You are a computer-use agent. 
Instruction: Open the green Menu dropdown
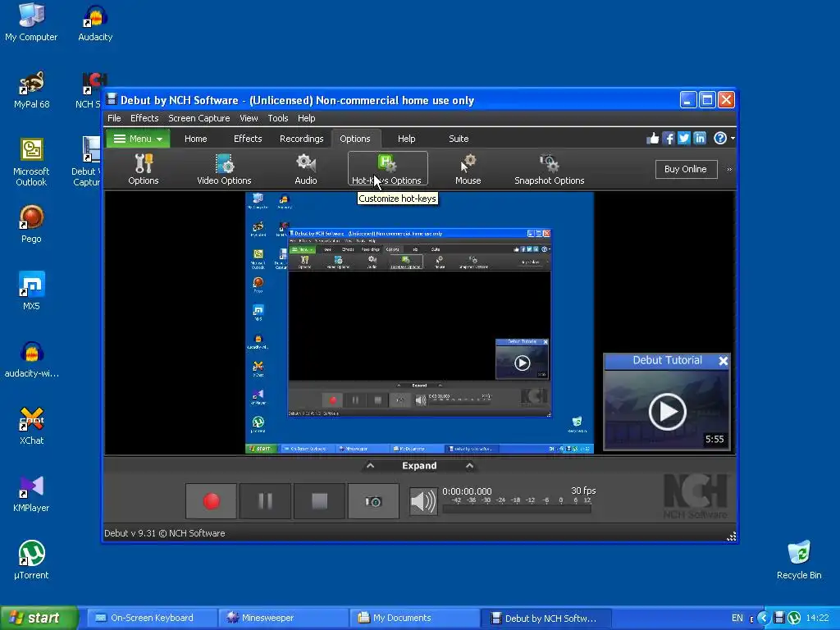coord(138,139)
